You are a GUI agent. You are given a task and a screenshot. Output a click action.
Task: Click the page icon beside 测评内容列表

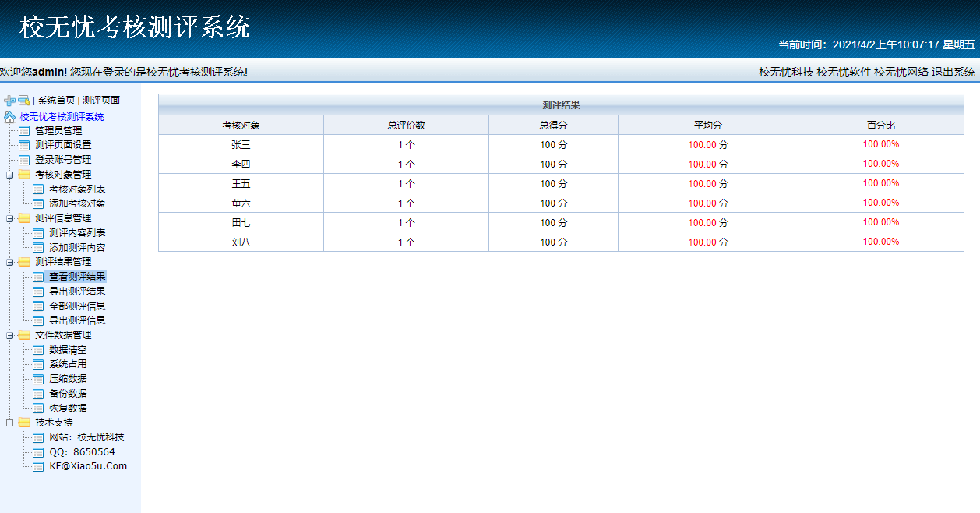point(38,233)
